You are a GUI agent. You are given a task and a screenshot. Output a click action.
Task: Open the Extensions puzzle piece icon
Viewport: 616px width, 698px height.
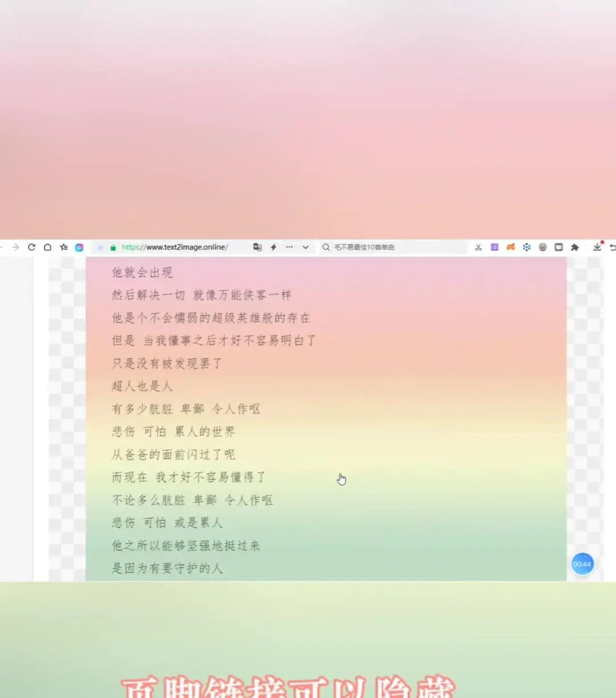(x=575, y=247)
